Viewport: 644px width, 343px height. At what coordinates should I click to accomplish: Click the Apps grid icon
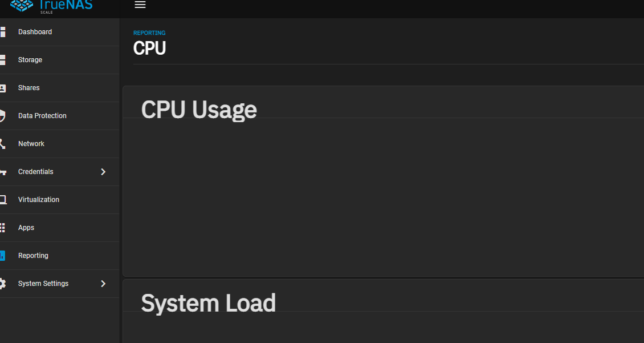coord(2,228)
